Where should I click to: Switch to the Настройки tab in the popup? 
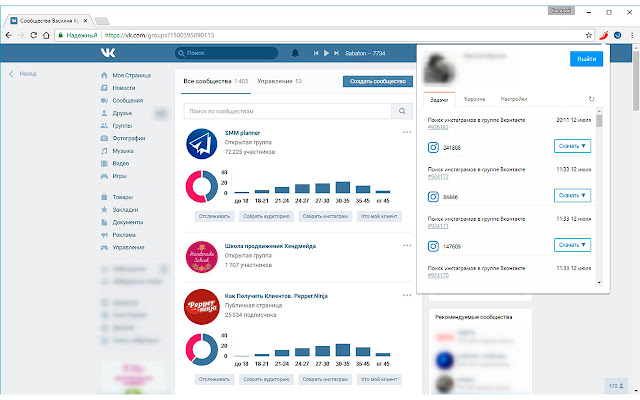coord(514,99)
